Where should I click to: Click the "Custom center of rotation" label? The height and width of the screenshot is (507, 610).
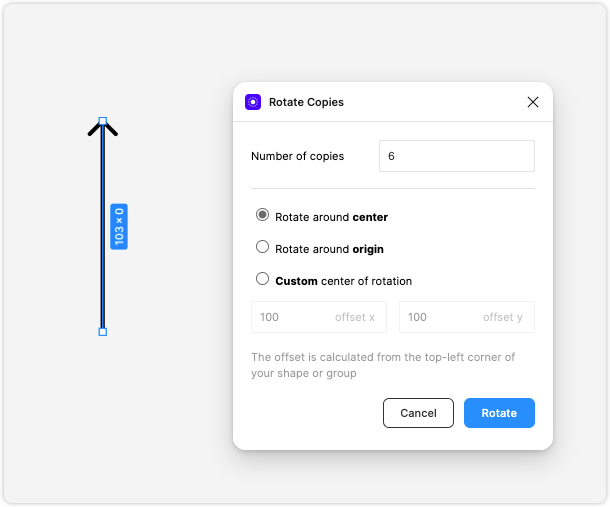click(x=344, y=281)
